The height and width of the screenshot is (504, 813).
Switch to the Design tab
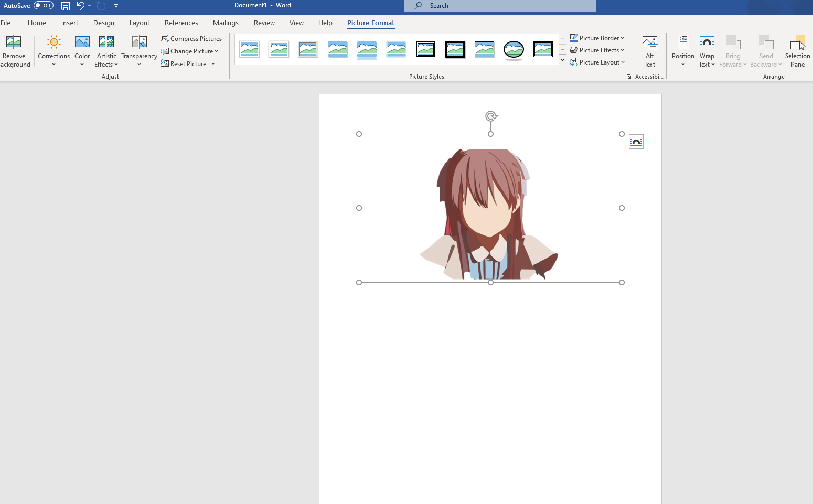click(x=103, y=23)
